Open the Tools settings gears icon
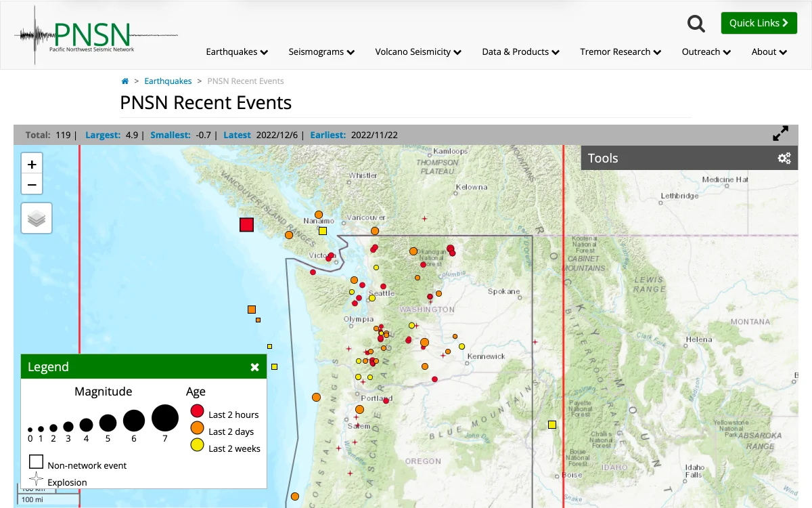The height and width of the screenshot is (508, 812). [x=784, y=158]
